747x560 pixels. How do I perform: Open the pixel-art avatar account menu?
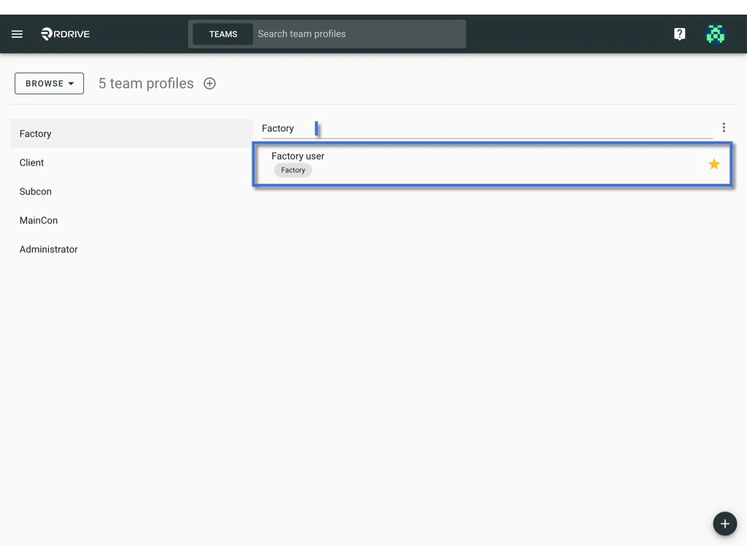(715, 34)
